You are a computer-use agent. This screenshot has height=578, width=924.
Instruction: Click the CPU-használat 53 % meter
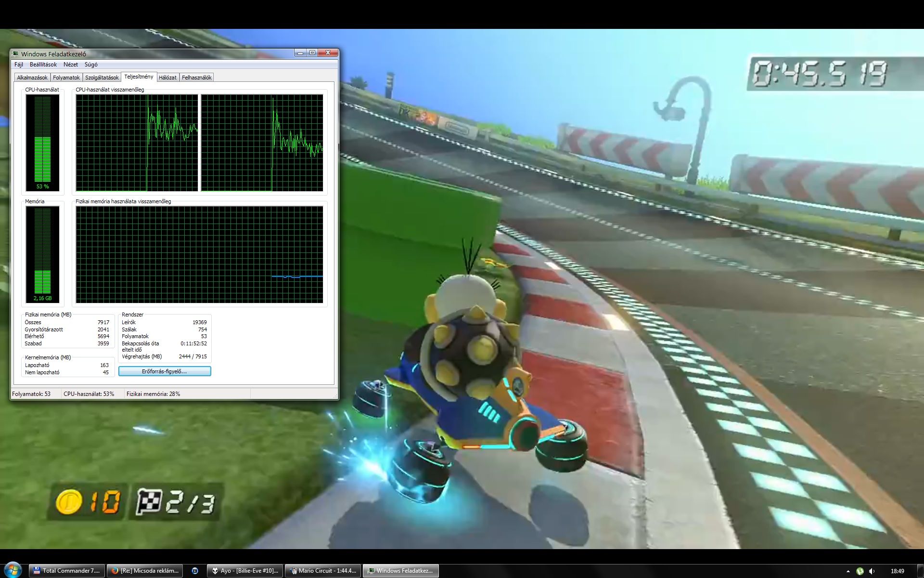pyautogui.click(x=43, y=143)
